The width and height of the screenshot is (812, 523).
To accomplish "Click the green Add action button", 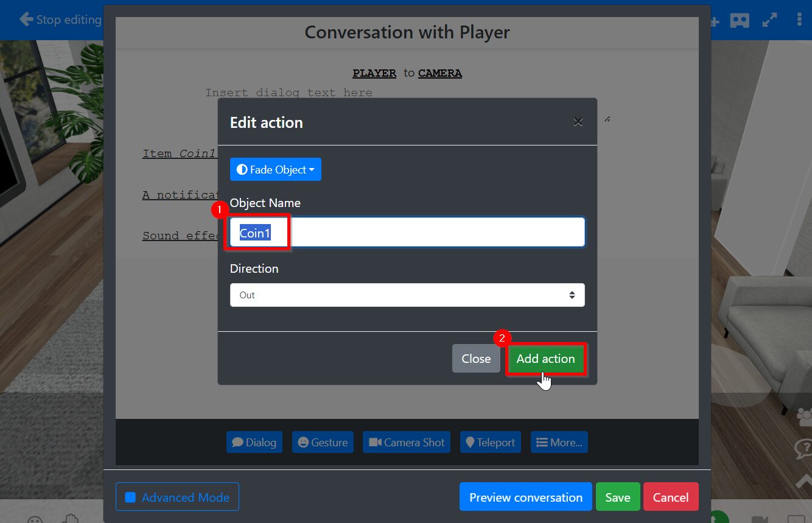I will [x=545, y=359].
